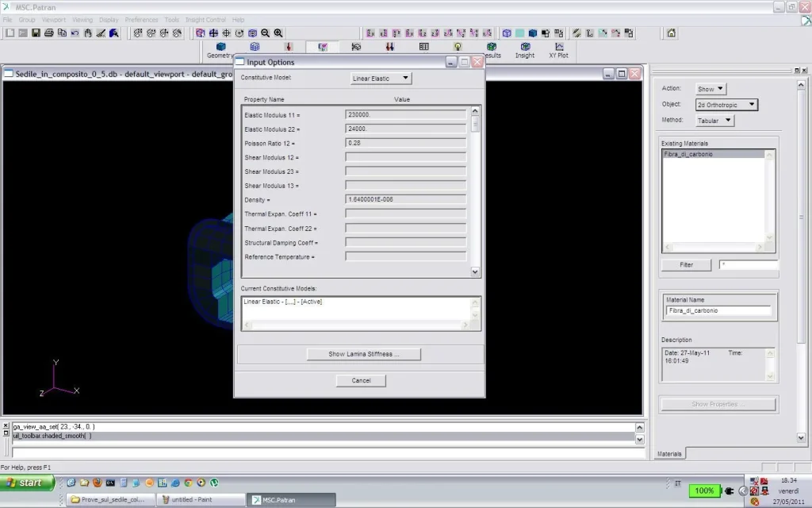
Task: Open the Elements mesh cube application
Action: tap(255, 47)
